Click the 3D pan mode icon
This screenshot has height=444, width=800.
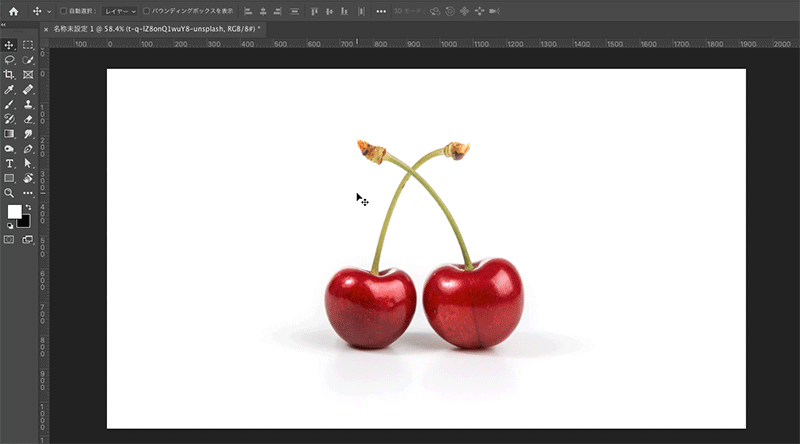(x=464, y=11)
